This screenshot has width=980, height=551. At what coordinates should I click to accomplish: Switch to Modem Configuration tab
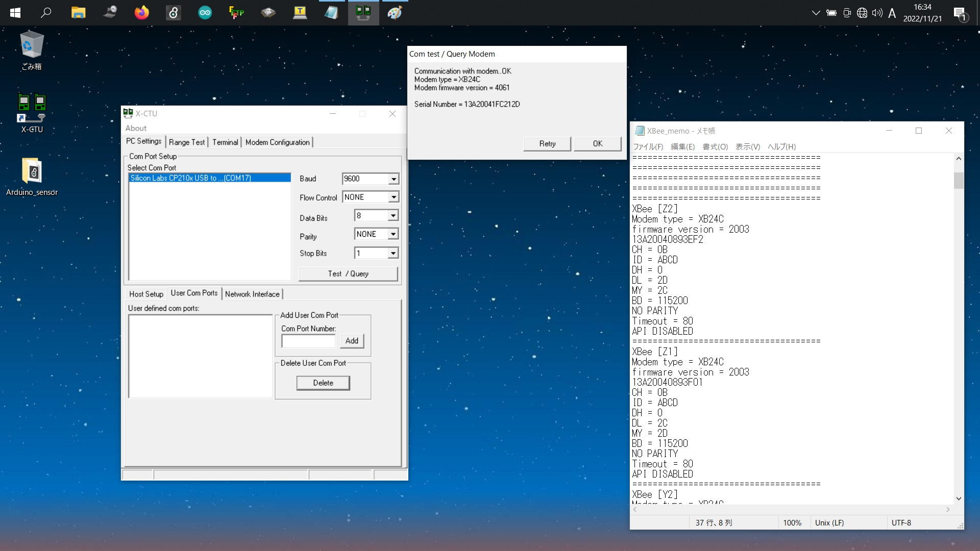coord(277,142)
